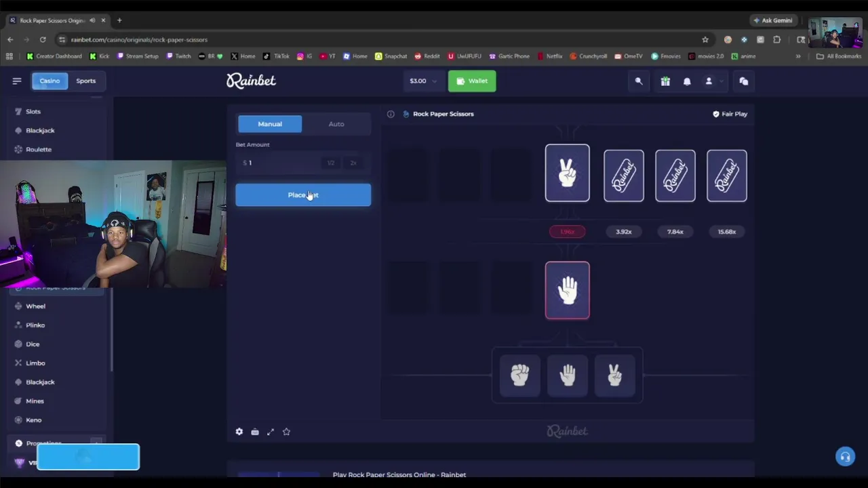Expand hidden bookmarks chevron
Screen dimensions: 868x488
tap(798, 56)
